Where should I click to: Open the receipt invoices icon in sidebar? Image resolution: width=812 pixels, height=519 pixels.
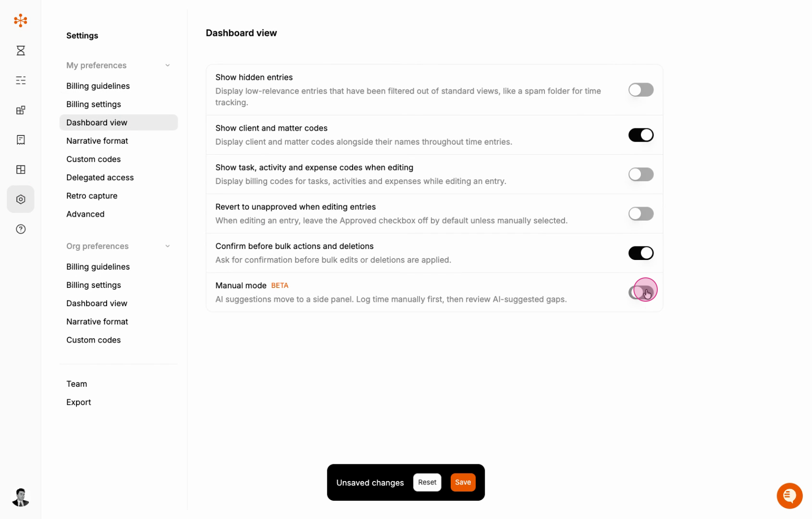(x=21, y=140)
